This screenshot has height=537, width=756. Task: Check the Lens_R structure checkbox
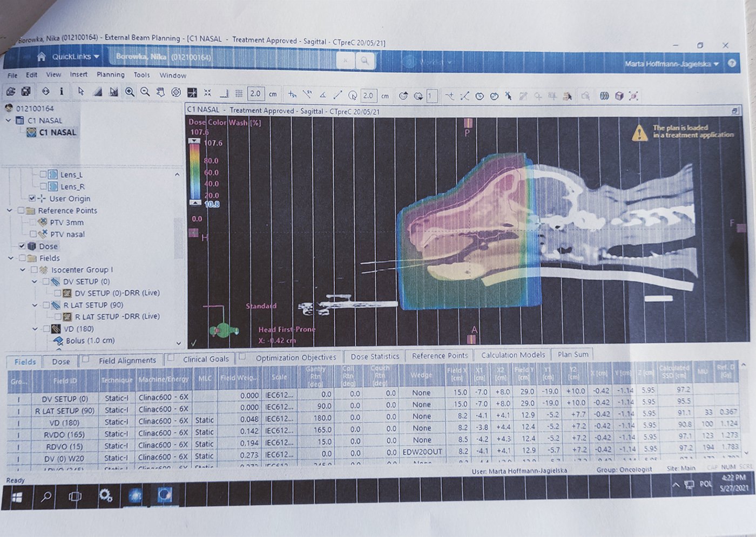[x=43, y=186]
